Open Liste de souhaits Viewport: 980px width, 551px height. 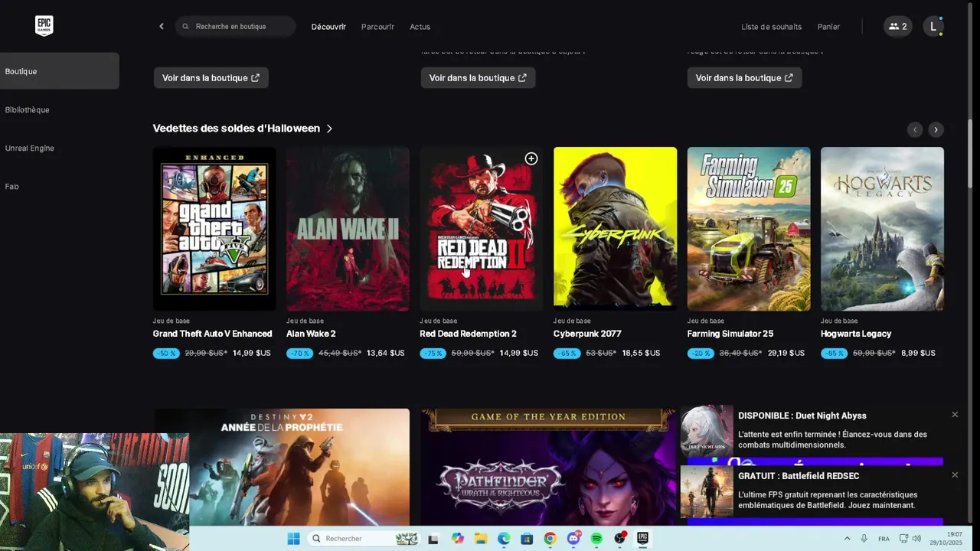tap(771, 27)
